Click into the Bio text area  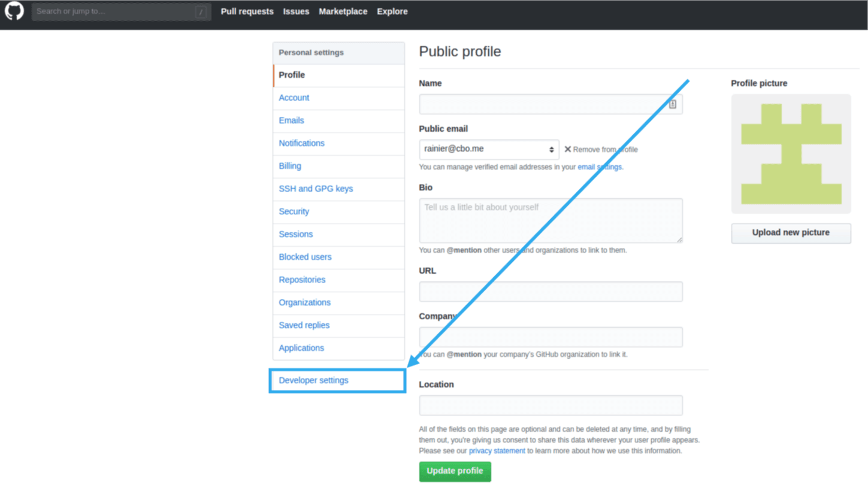[551, 220]
